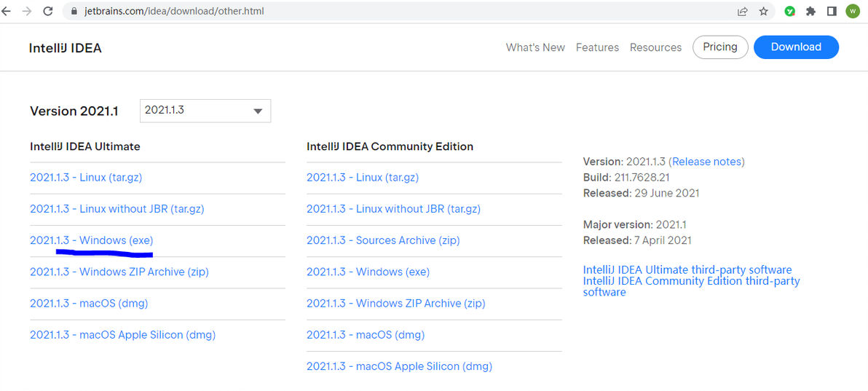868x391 pixels.
Task: Download Community Edition Sources Archive (zip)
Action: click(x=383, y=240)
